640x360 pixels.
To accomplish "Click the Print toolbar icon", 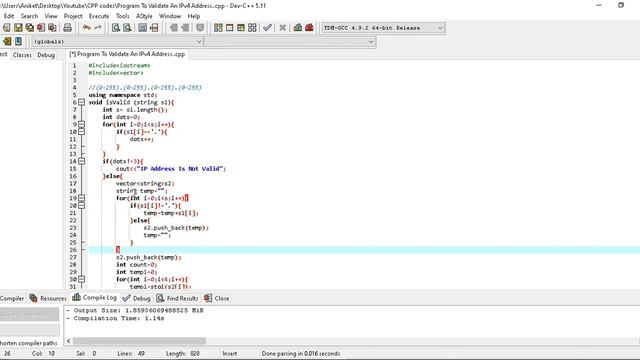I will pyautogui.click(x=67, y=27).
